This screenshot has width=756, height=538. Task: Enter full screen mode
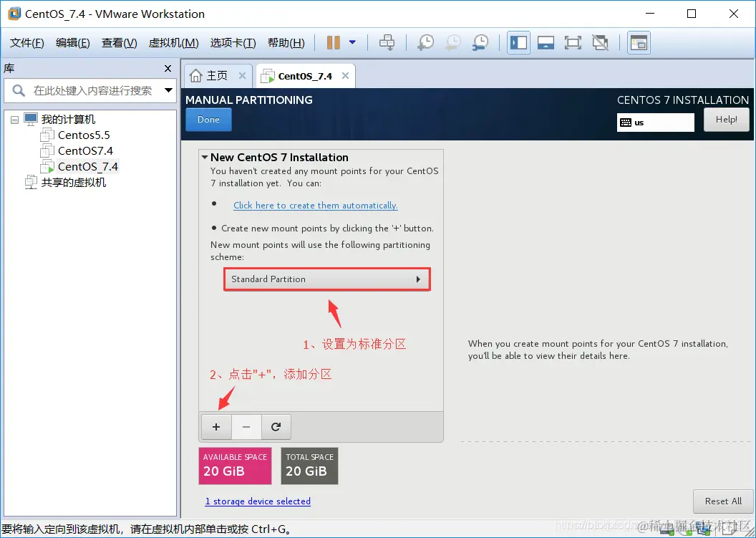tap(573, 42)
